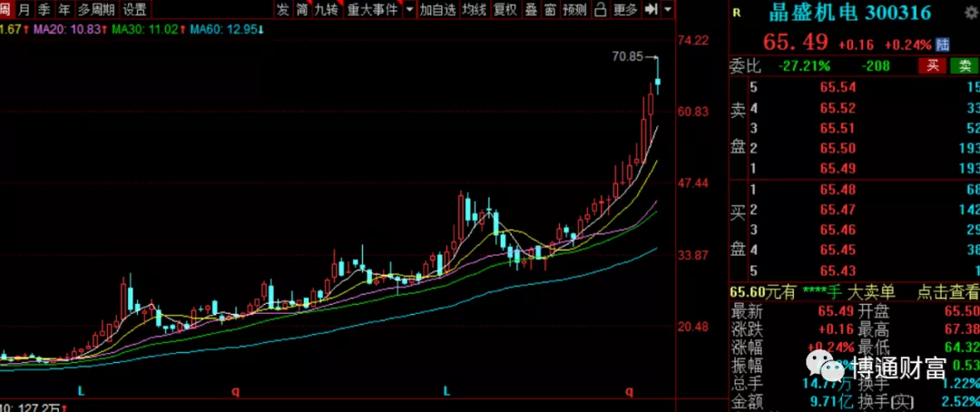
Task: Click the MA20: 10.83 indicator label
Action: click(69, 29)
